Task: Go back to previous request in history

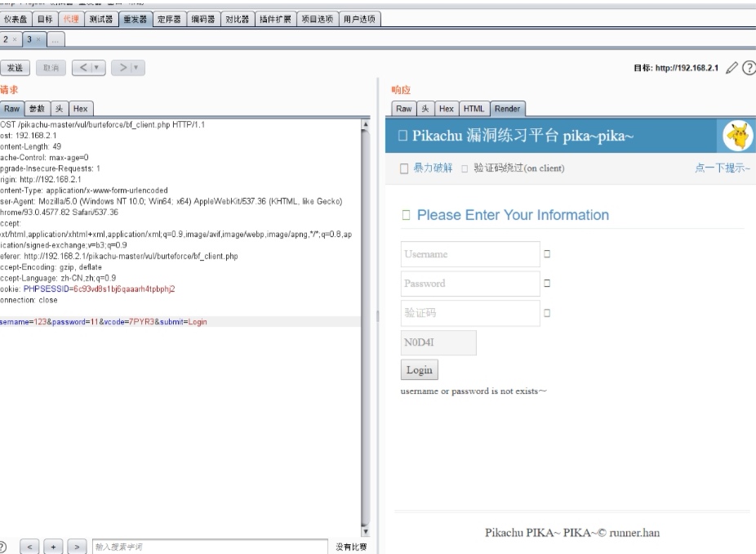Action: coord(83,68)
